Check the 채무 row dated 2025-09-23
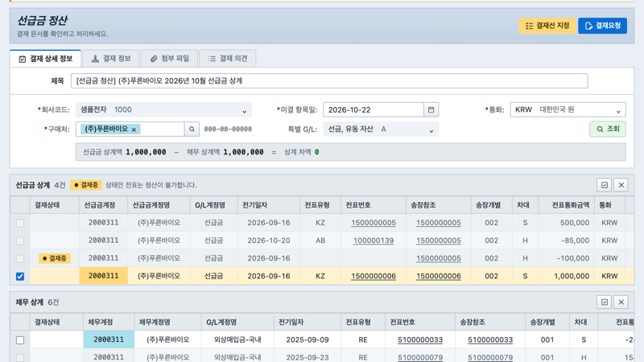This screenshot has height=362, width=644. point(20,358)
